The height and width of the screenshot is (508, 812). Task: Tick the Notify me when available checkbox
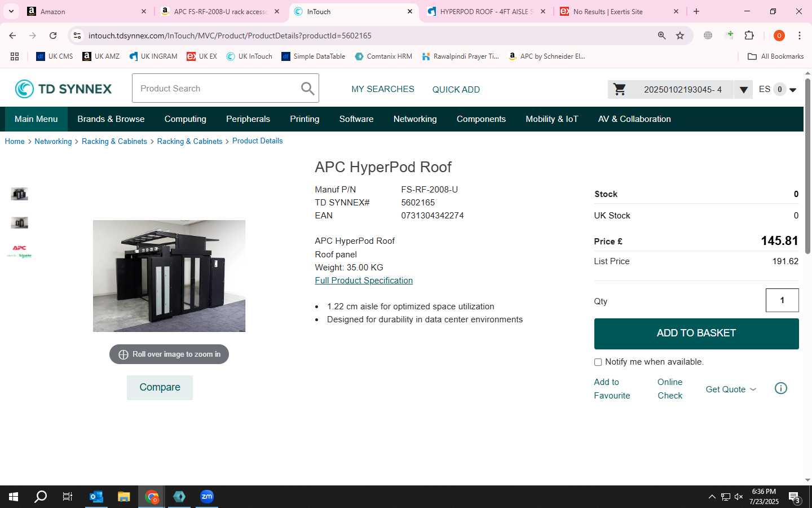click(598, 362)
